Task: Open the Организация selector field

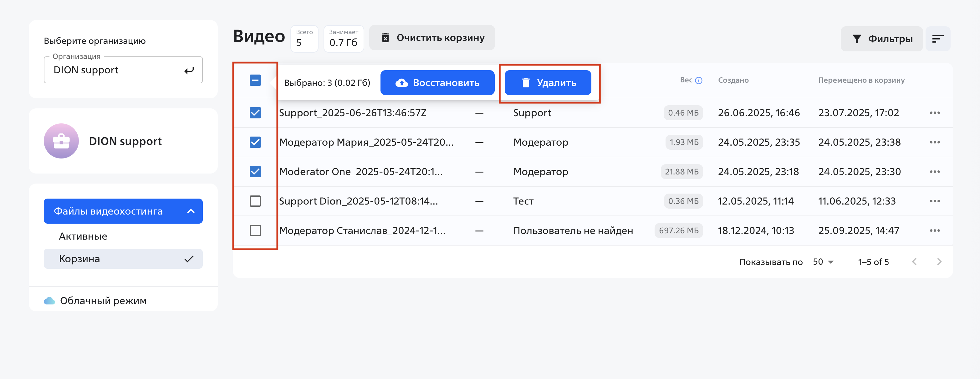Action: (123, 70)
